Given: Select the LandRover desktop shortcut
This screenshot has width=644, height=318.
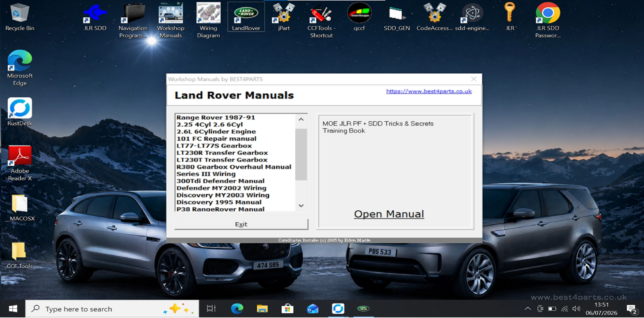Looking at the screenshot, I should click(246, 17).
